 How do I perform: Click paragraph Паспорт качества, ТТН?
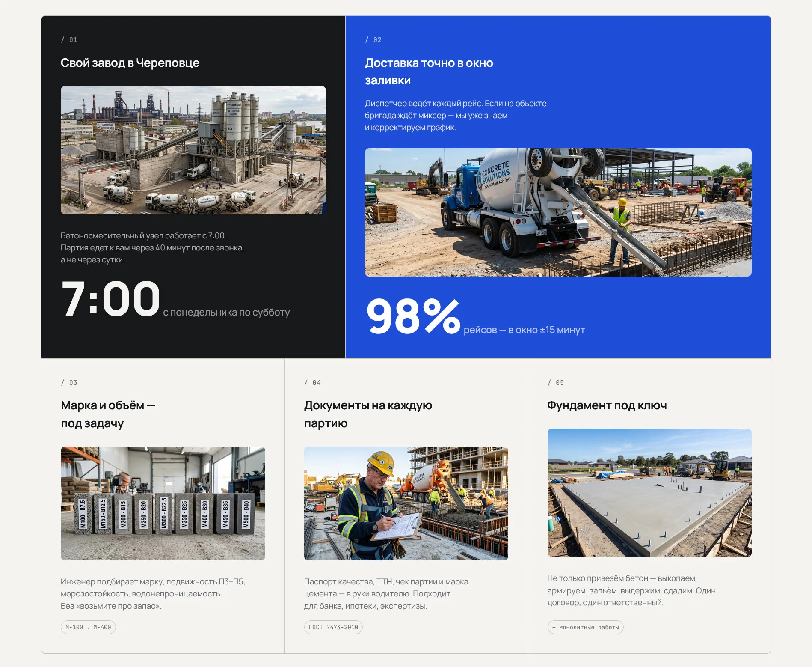pyautogui.click(x=386, y=594)
